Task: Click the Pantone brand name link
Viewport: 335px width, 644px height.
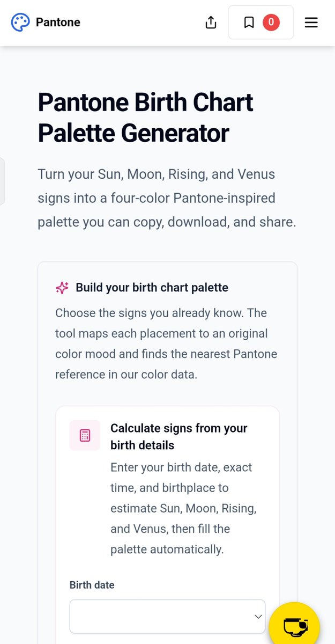Action: pos(58,23)
